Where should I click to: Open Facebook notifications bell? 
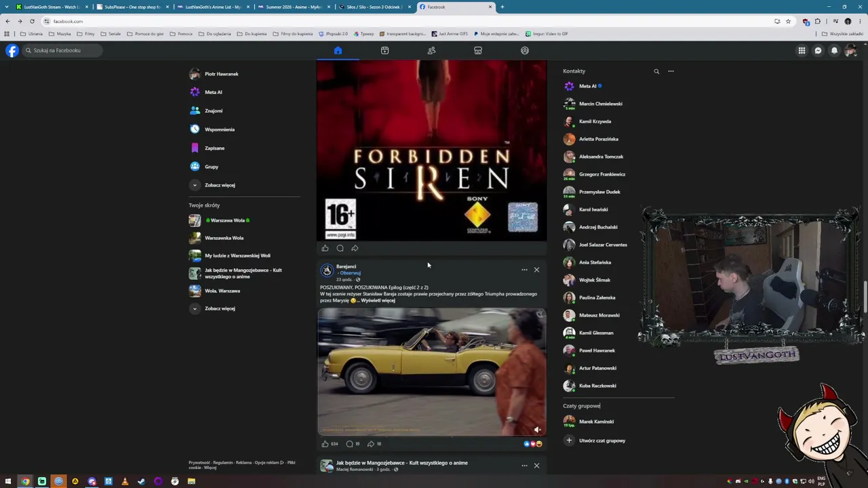coord(835,50)
